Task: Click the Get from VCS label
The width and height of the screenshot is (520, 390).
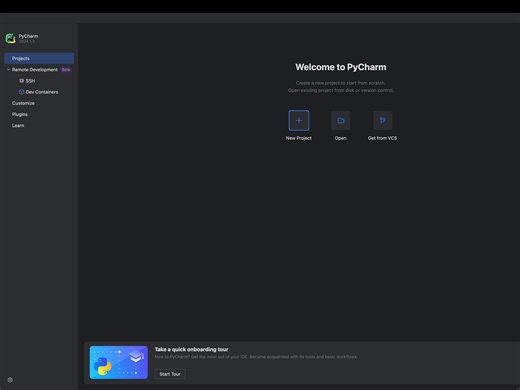Action: [382, 138]
